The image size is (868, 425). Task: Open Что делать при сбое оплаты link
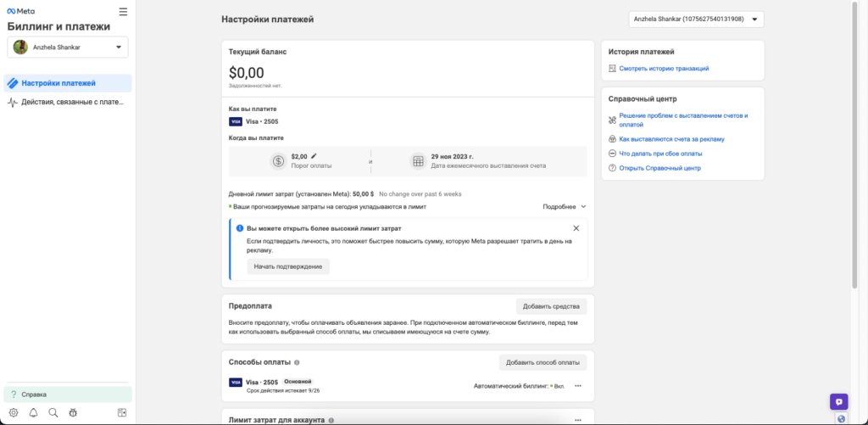(660, 154)
